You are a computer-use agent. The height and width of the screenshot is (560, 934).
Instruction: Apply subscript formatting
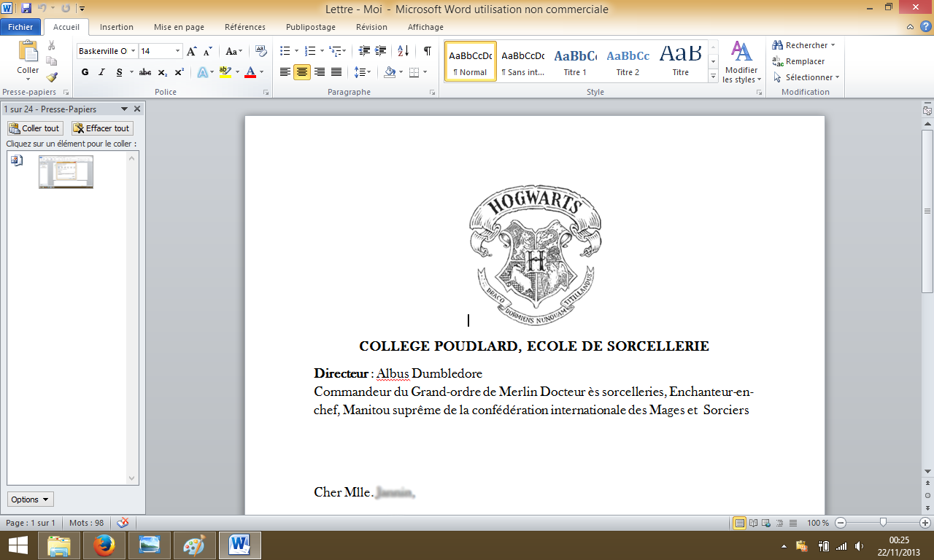pyautogui.click(x=163, y=72)
